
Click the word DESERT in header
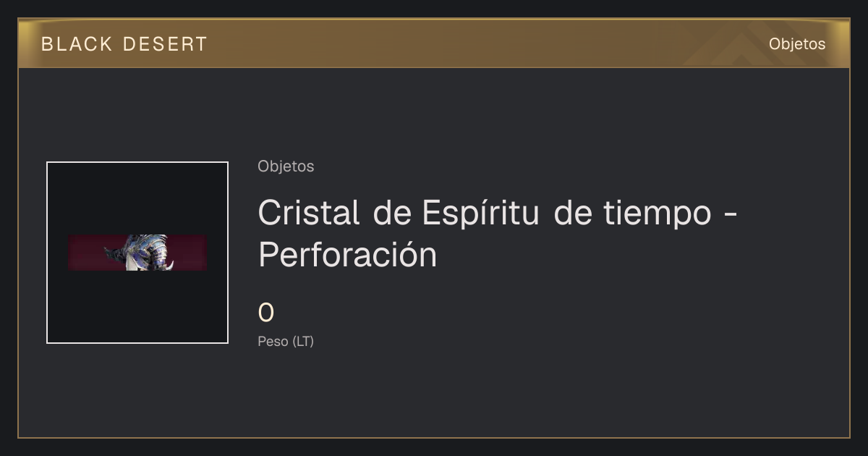[165, 44]
